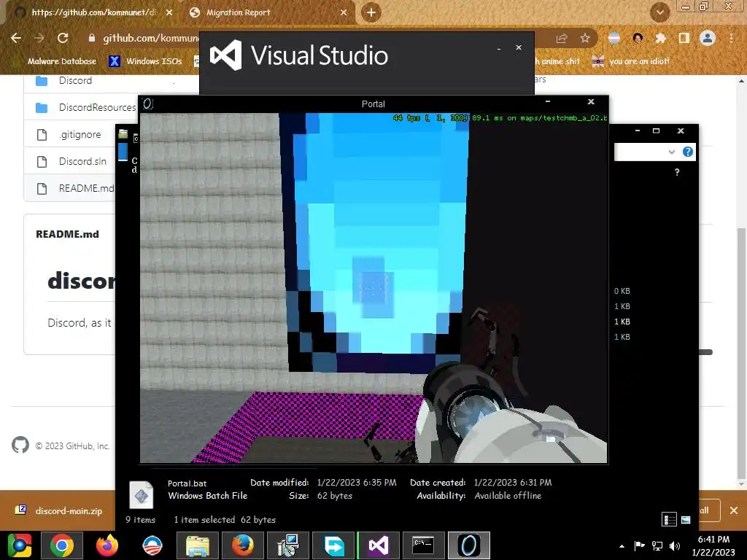Image resolution: width=747 pixels, height=560 pixels.
Task: Reload the GitHub page
Action: tap(63, 38)
